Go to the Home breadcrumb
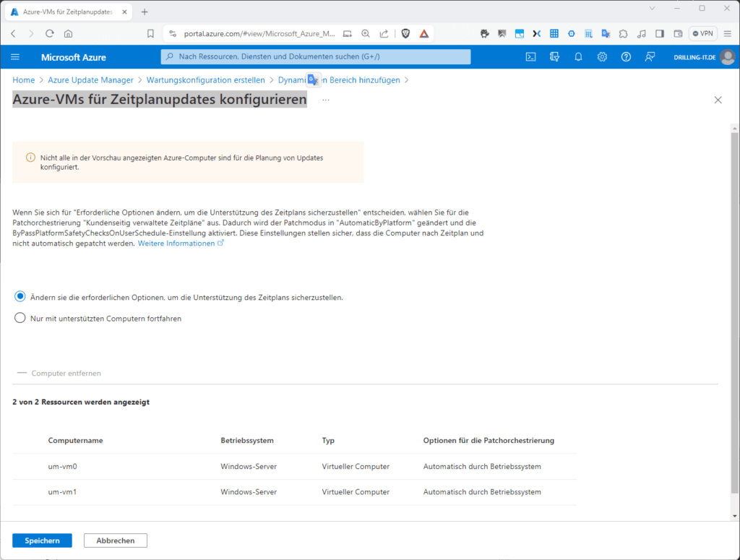Viewport: 740px width, 560px height. click(24, 80)
